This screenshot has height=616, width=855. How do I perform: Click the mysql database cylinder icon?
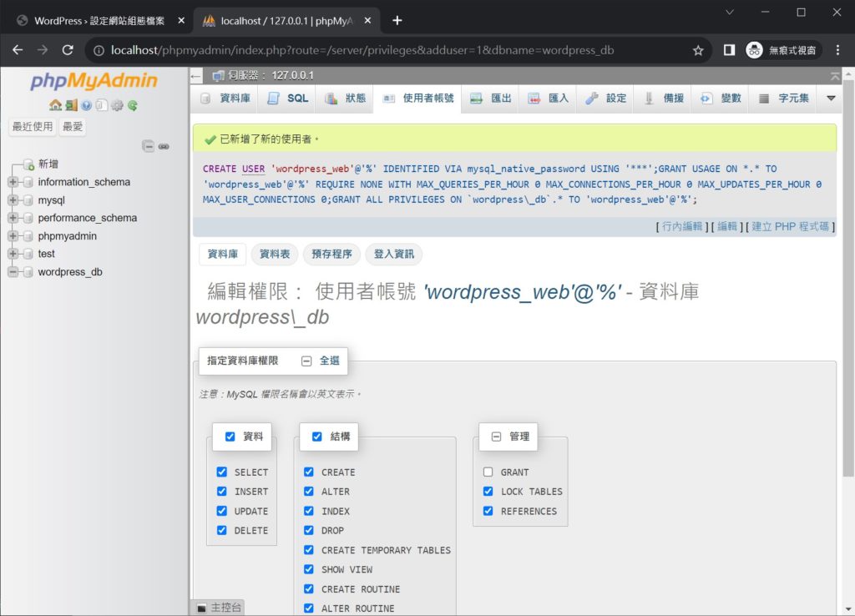(x=28, y=200)
